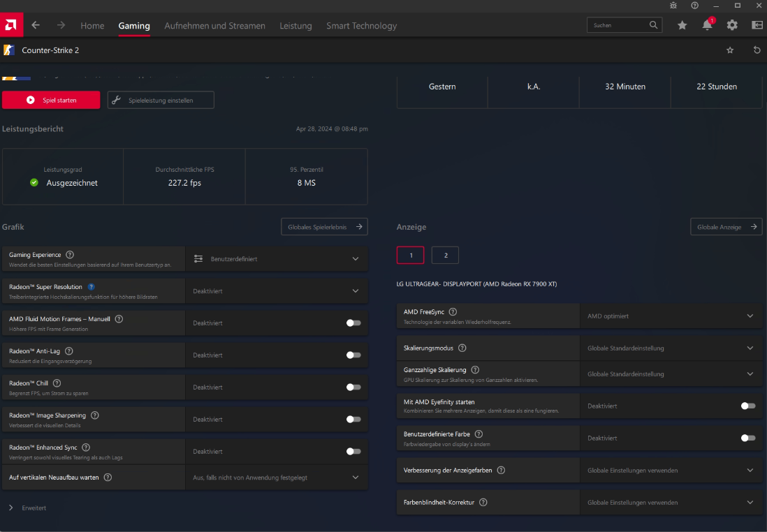Open Globales Spielerlebnis link button

pos(324,227)
